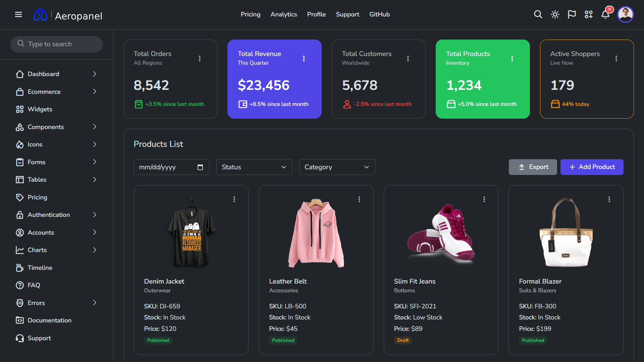The height and width of the screenshot is (362, 644).
Task: Select the Widgets icon in the sidebar
Action: pyautogui.click(x=20, y=109)
